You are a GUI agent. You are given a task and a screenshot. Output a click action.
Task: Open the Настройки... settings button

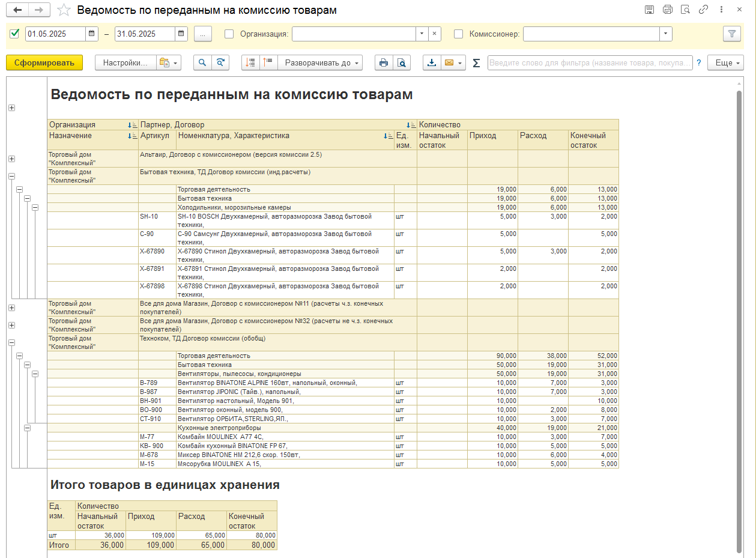(x=125, y=62)
